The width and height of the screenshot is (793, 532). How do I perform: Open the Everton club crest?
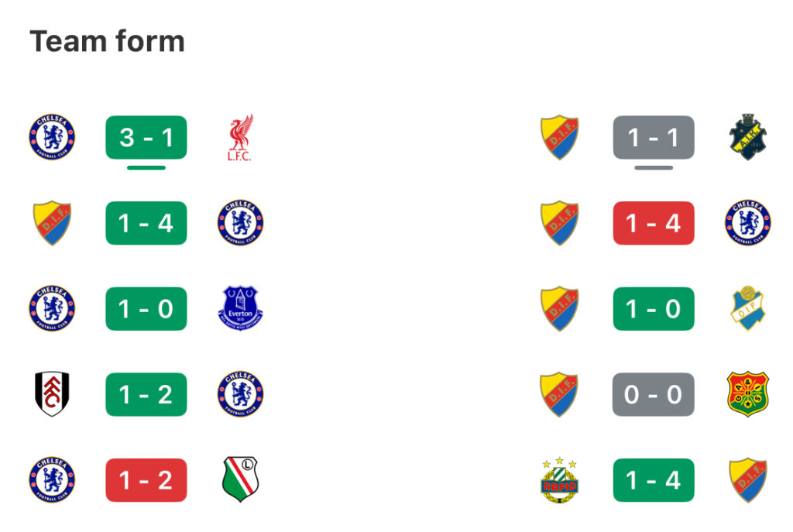click(240, 308)
